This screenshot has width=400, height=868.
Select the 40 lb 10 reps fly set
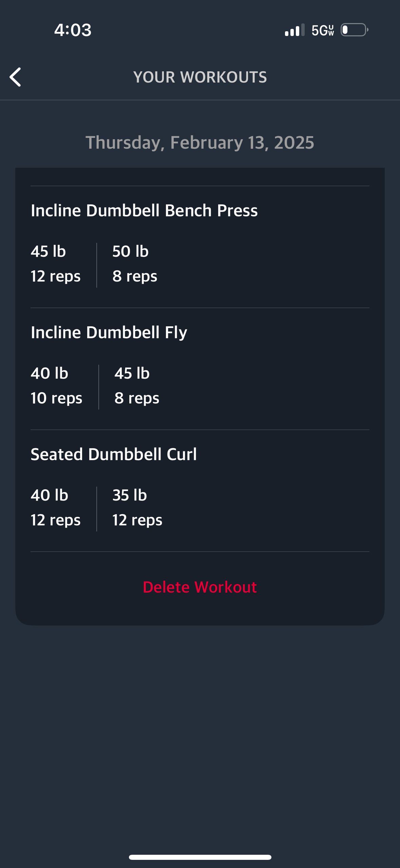(x=56, y=386)
